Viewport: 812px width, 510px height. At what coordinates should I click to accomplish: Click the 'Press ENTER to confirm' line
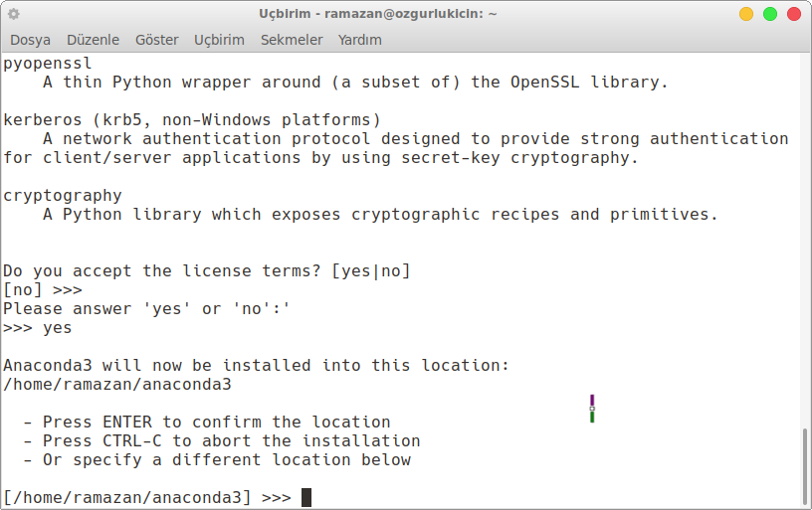tap(207, 423)
